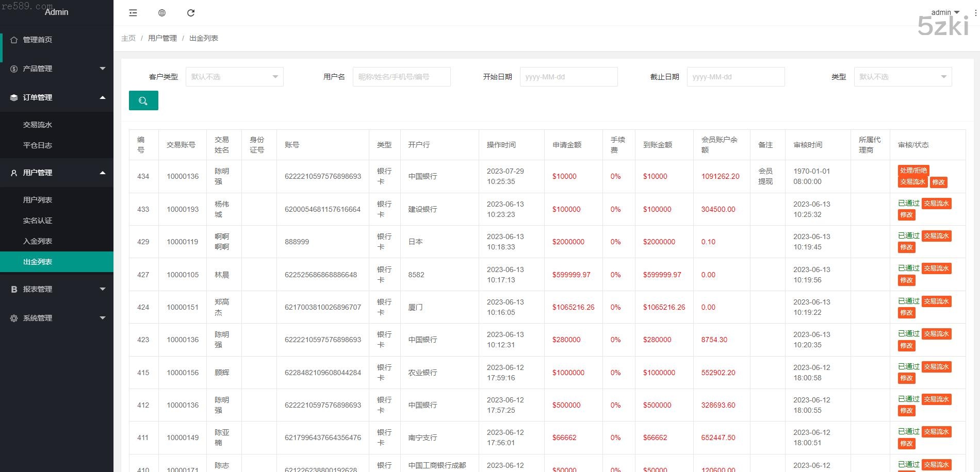Click the sidebar collapse menu icon
Screen dimensions: 980x472
point(133,13)
